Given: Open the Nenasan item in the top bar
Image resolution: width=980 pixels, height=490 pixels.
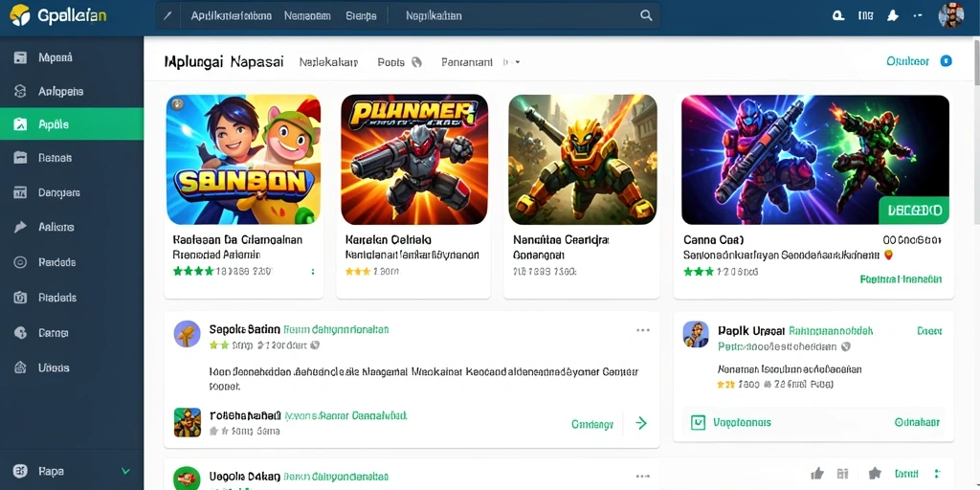Looking at the screenshot, I should point(307,15).
